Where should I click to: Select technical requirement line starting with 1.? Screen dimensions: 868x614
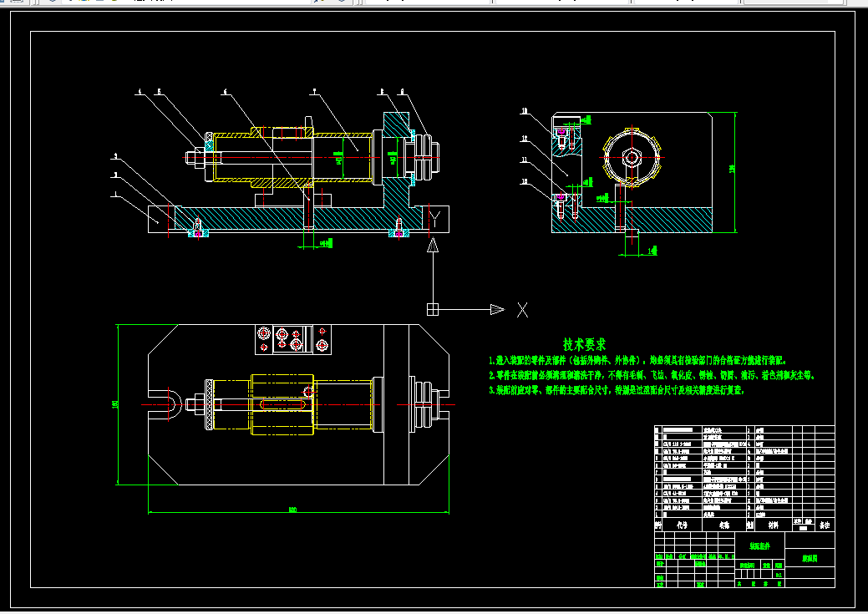(637, 360)
